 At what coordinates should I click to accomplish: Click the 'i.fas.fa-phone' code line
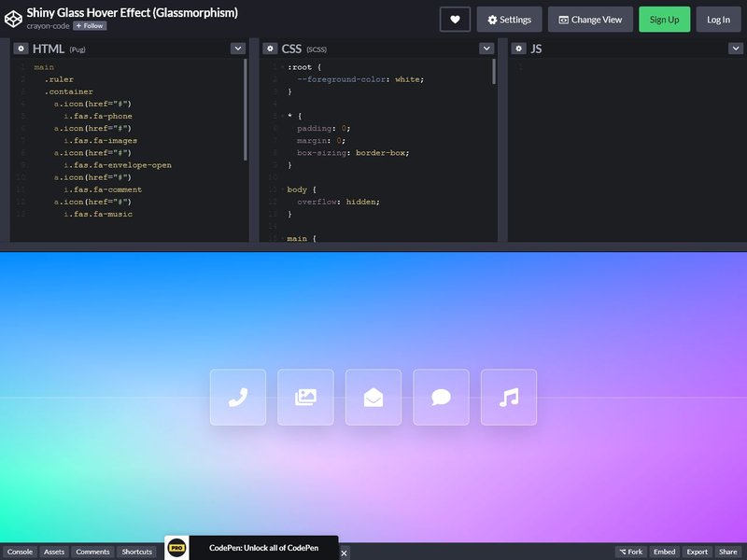[98, 116]
